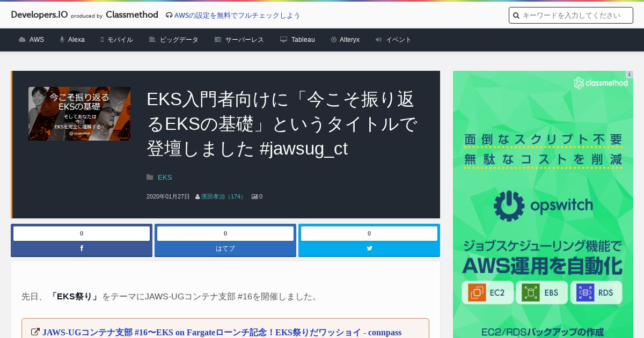The image size is (644, 338).
Task: Go to the サーバーレス nav section
Action: click(239, 40)
